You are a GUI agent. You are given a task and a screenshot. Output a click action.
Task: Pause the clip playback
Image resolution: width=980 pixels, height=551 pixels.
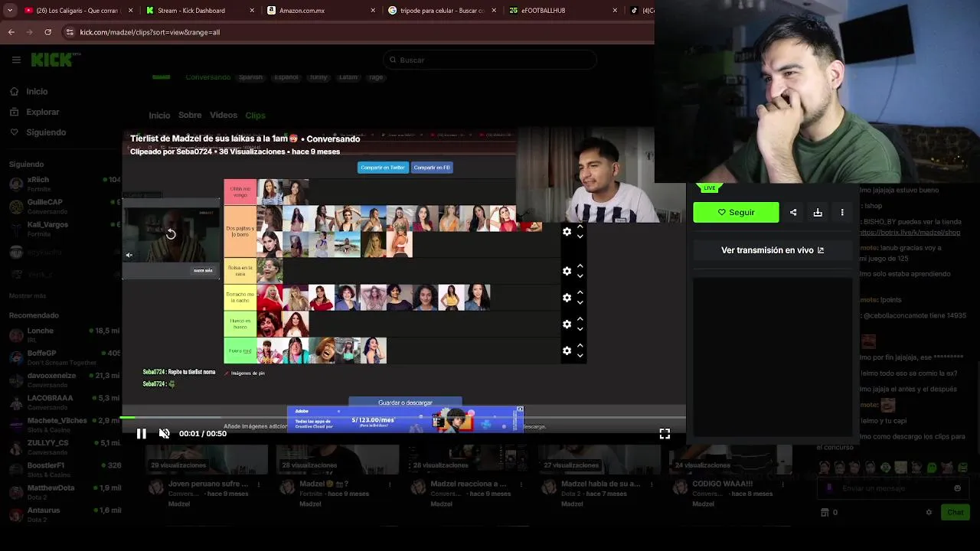pyautogui.click(x=142, y=434)
